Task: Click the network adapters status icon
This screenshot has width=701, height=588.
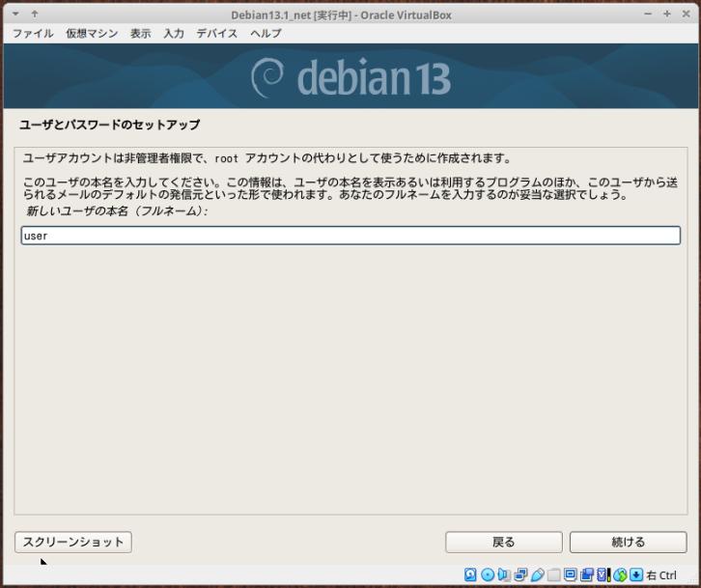Action: [520, 574]
